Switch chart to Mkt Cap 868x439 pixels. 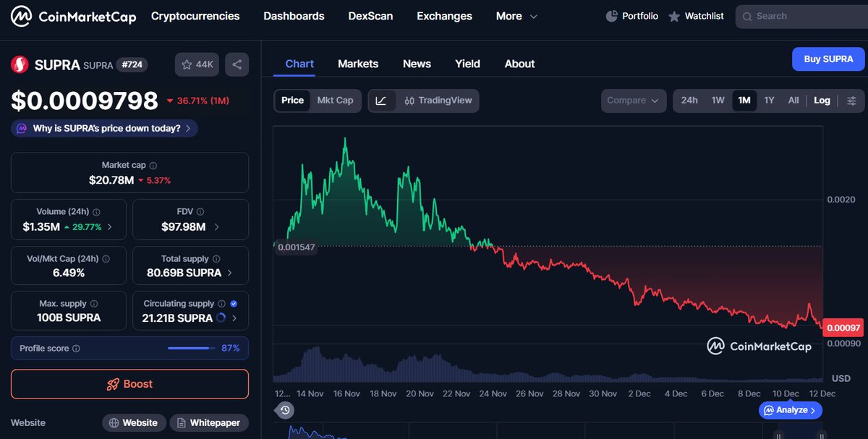point(336,101)
